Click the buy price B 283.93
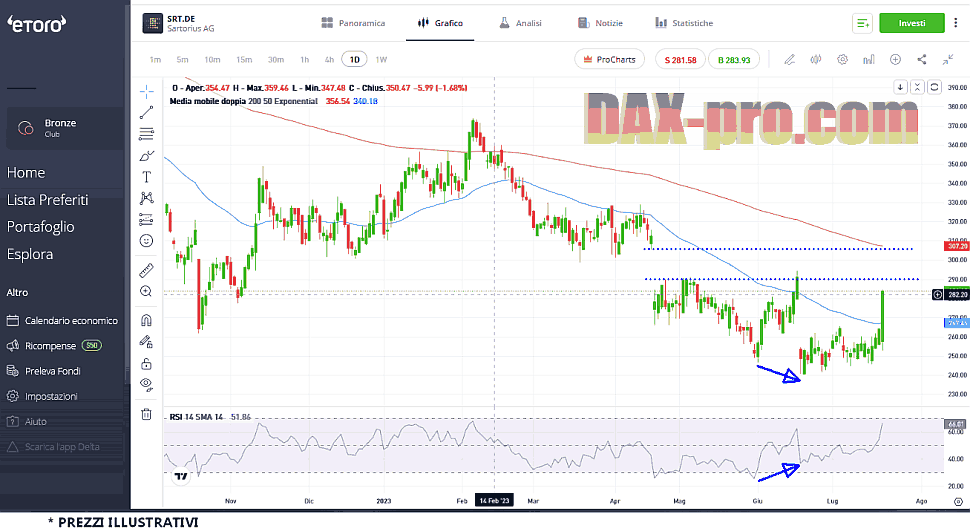The image size is (970, 531). coord(734,60)
